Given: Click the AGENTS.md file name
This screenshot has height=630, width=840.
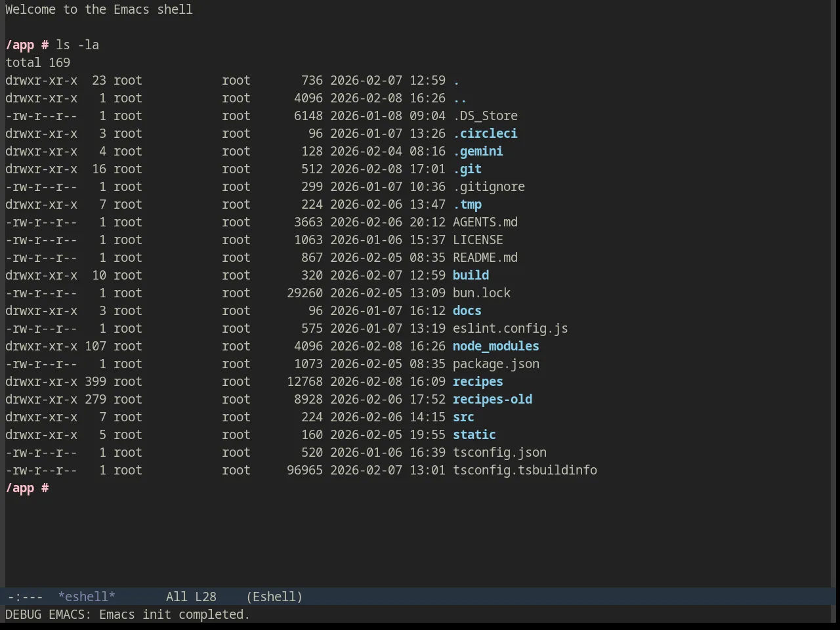Looking at the screenshot, I should 485,222.
